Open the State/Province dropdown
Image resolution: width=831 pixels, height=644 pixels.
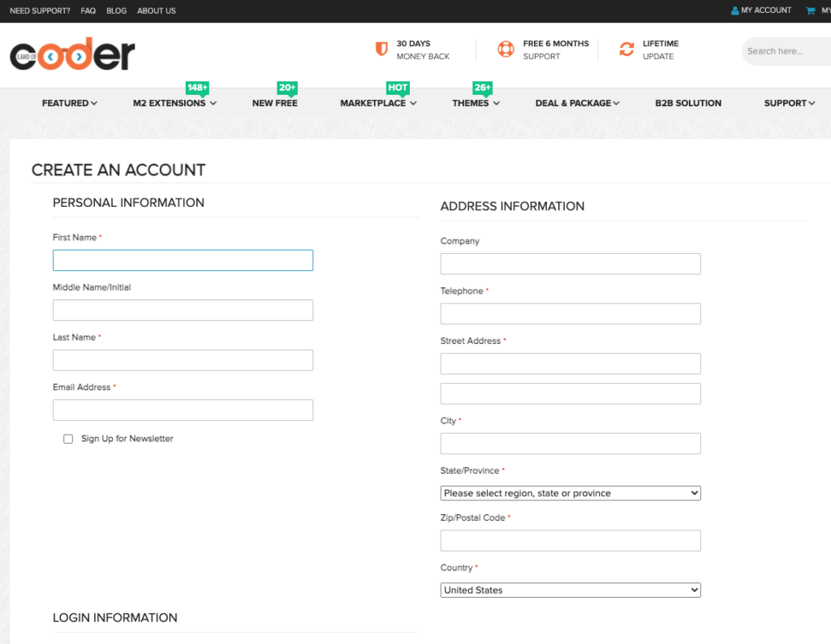[x=570, y=493]
